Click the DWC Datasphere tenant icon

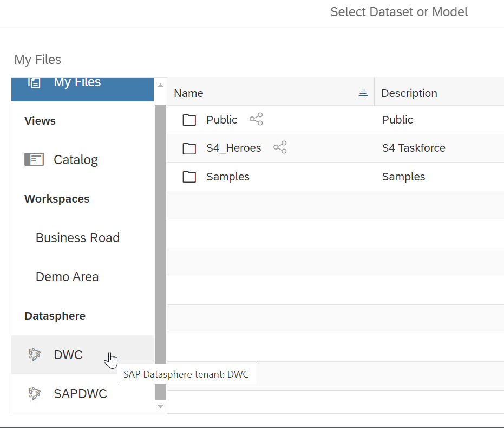35,355
